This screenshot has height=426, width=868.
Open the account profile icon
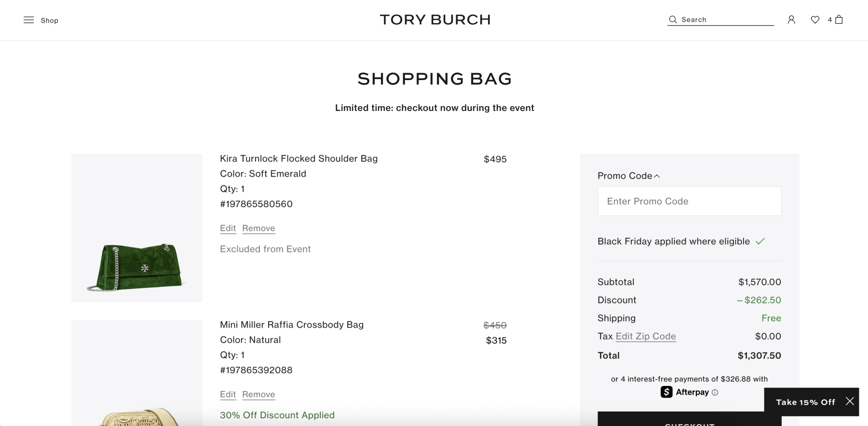tap(791, 19)
